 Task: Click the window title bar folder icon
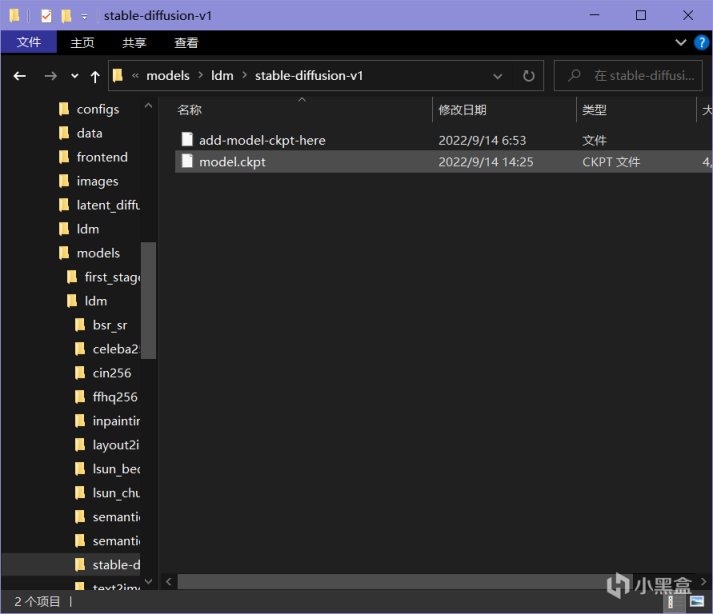click(x=15, y=16)
